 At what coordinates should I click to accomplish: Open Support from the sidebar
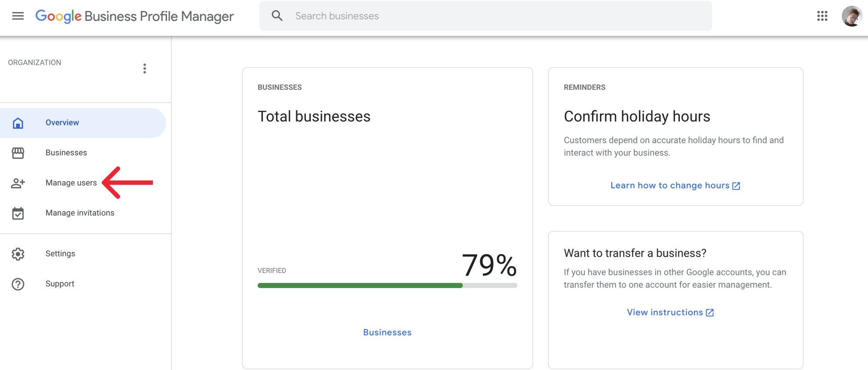(60, 284)
